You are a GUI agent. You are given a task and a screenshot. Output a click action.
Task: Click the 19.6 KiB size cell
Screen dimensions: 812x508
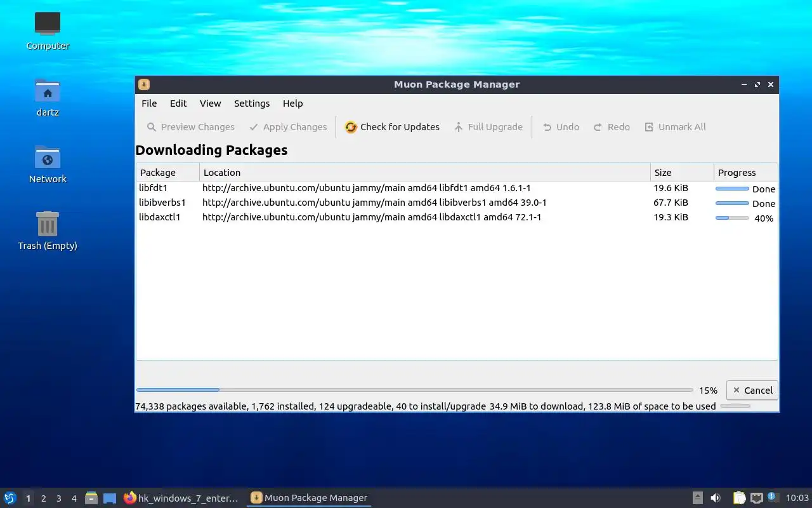click(671, 189)
